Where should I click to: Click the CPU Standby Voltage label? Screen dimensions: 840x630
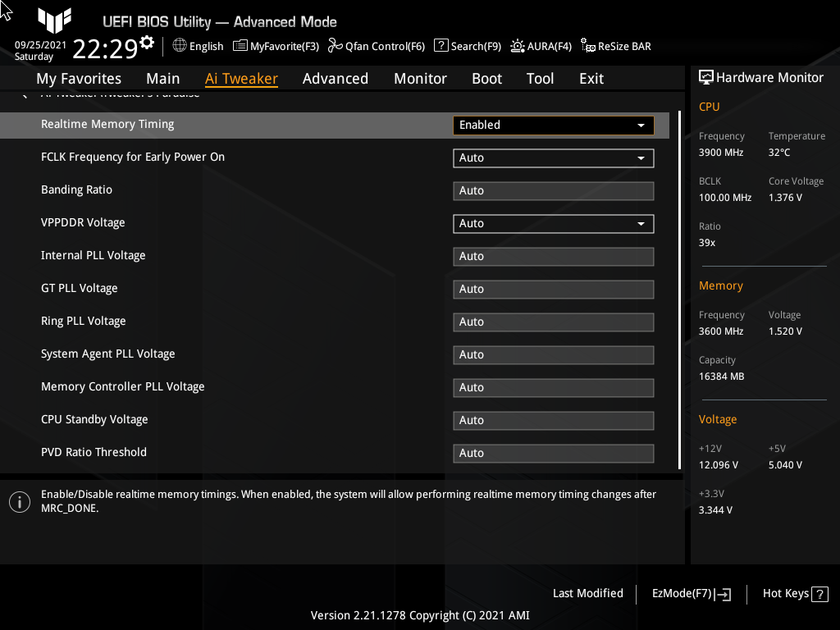[94, 419]
